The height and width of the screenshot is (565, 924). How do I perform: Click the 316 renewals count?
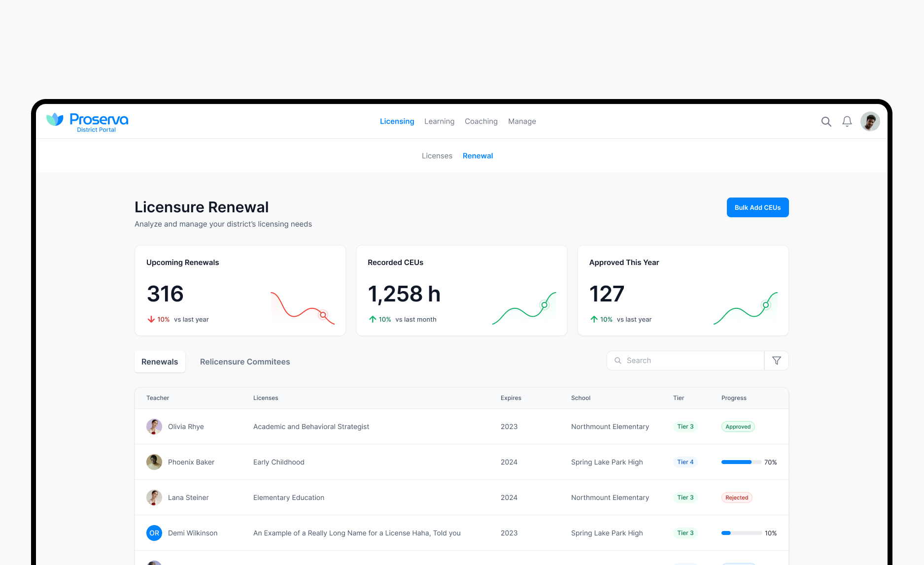click(165, 294)
